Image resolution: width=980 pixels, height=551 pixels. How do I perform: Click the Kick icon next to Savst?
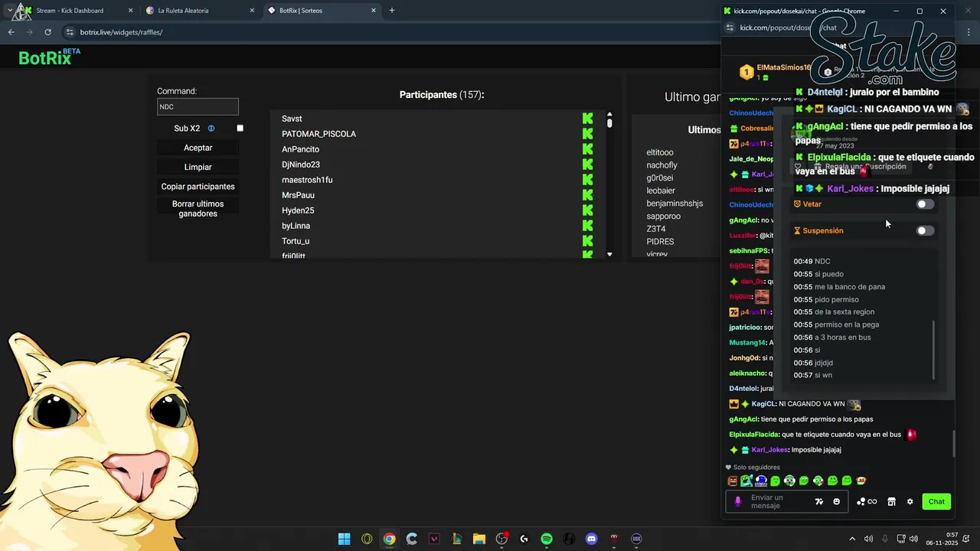(x=587, y=119)
